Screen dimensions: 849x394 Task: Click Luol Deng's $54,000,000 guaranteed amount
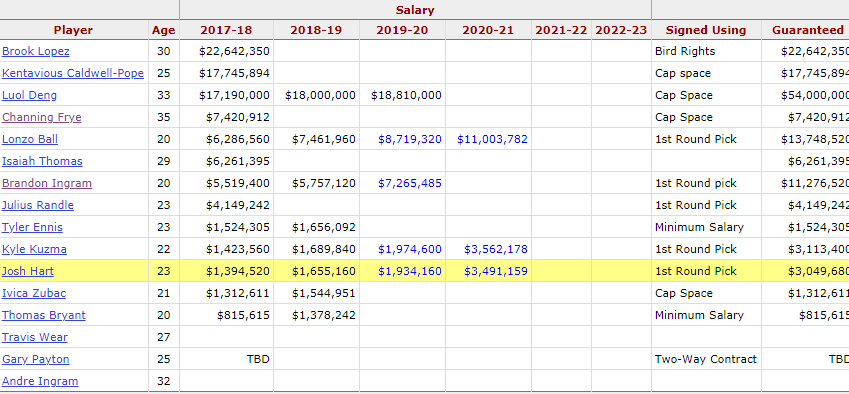(815, 95)
